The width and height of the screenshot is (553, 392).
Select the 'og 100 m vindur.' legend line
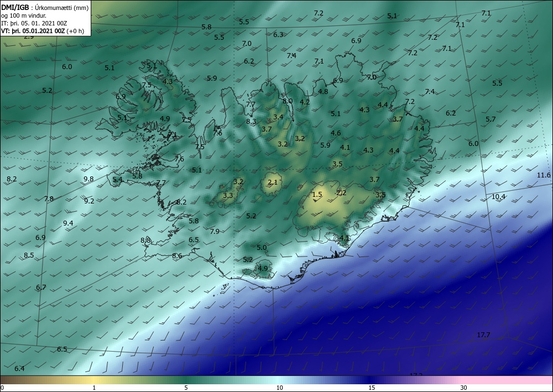[x=24, y=15]
